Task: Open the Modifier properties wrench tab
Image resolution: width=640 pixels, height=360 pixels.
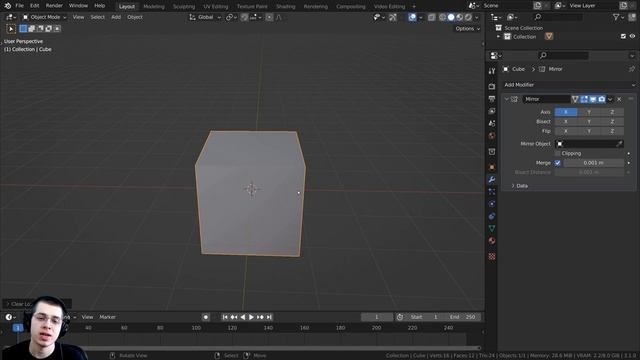Action: (x=492, y=180)
